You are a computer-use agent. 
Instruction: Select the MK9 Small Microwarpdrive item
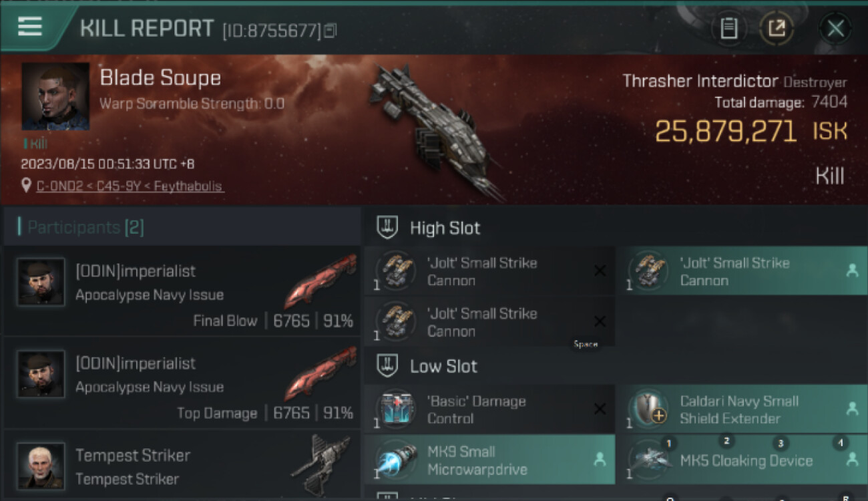pyautogui.click(x=489, y=460)
